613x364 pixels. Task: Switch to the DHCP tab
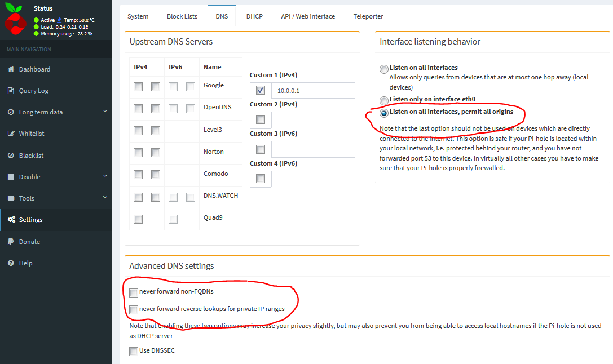tap(254, 16)
